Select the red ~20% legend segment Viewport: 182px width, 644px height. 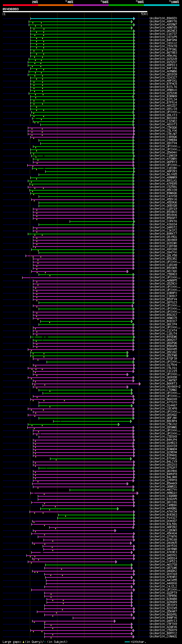click(20, 5)
